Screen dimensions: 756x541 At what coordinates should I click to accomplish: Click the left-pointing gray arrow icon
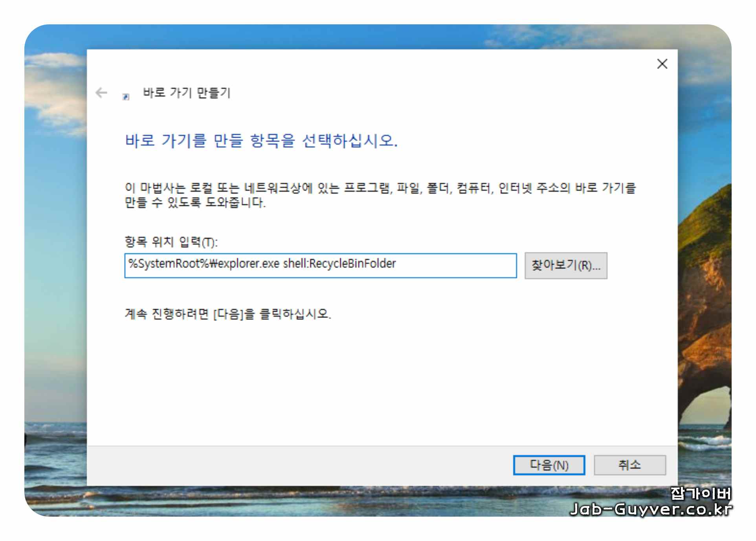click(x=102, y=92)
